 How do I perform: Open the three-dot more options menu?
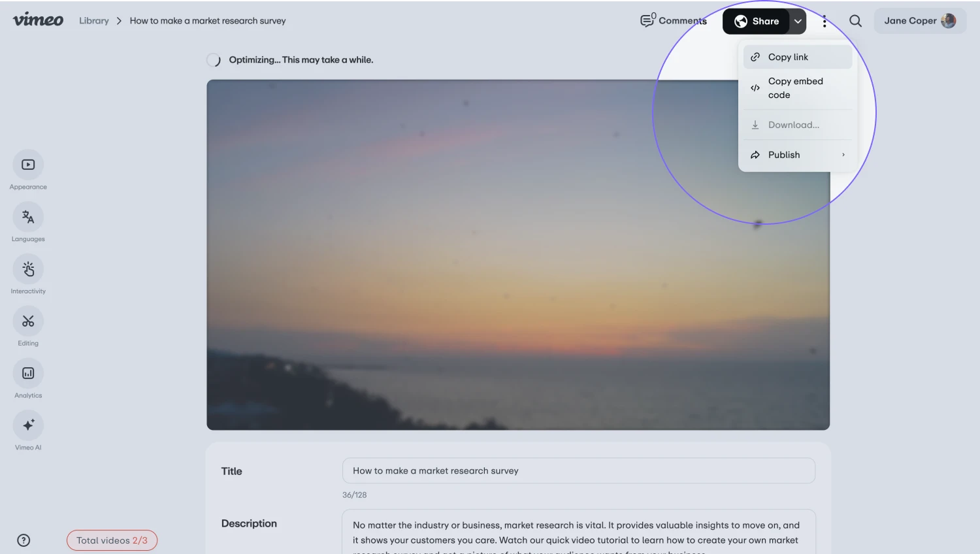click(x=825, y=22)
